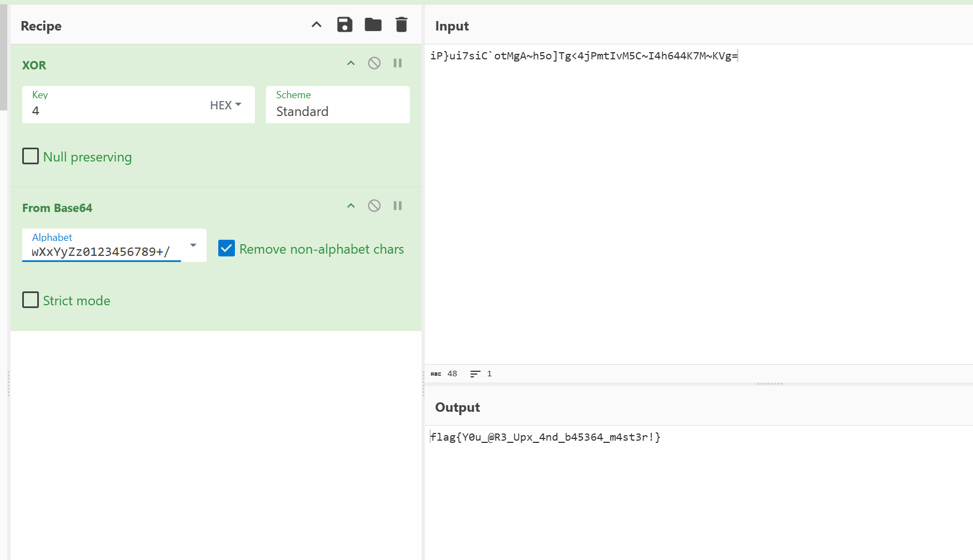Disable the XOR operation

374,63
